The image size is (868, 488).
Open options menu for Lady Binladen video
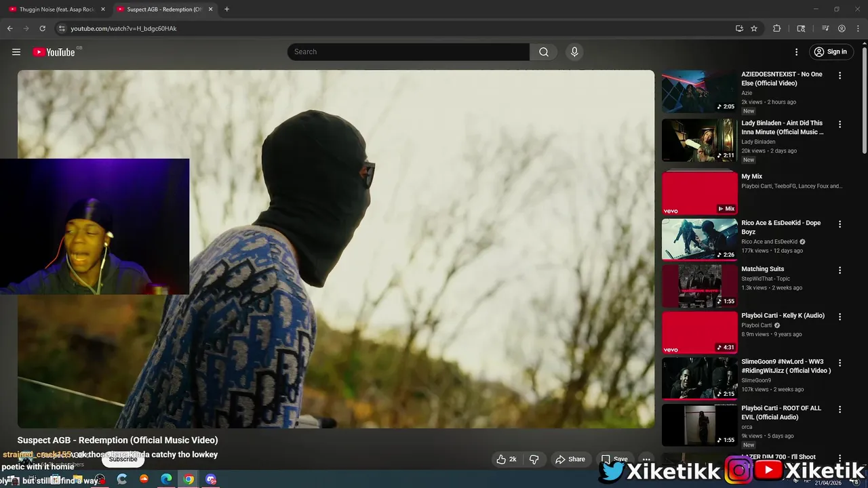click(840, 125)
